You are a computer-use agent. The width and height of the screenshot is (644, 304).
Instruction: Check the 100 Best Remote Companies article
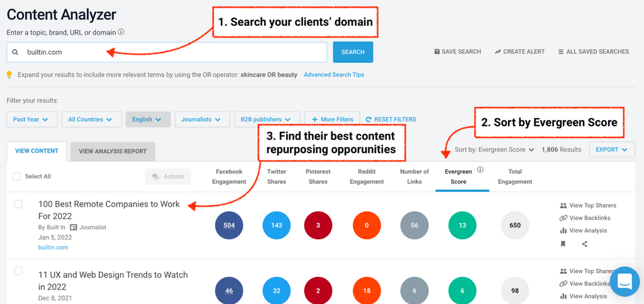coord(18,204)
